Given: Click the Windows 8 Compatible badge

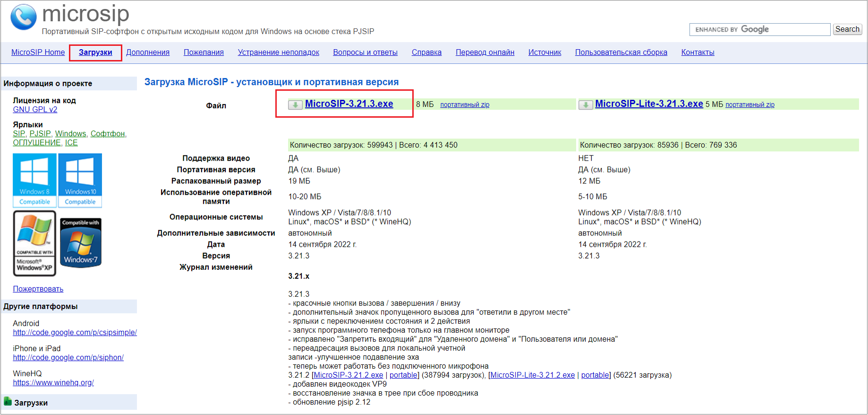Looking at the screenshot, I should click(x=34, y=180).
